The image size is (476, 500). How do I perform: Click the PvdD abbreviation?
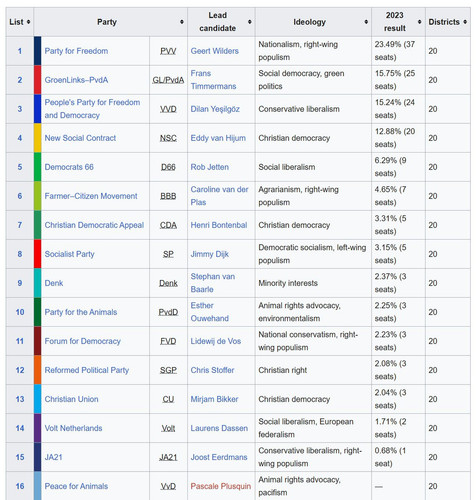tap(168, 312)
